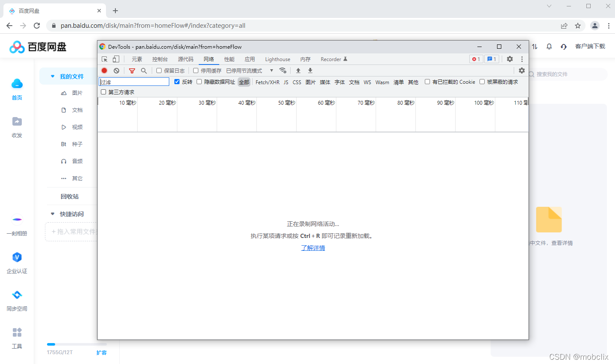This screenshot has height=364, width=615.
Task: Enable 停用缓存 checkbox
Action: coord(196,70)
